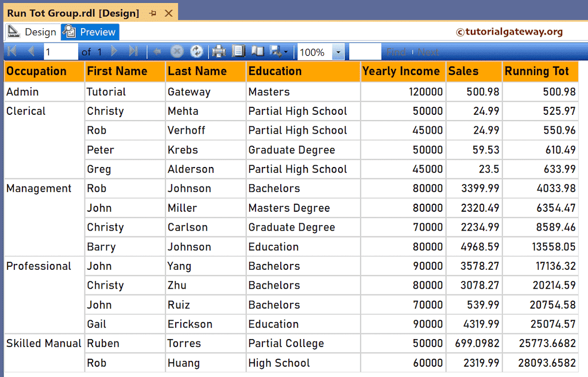Go to the last page

134,51
